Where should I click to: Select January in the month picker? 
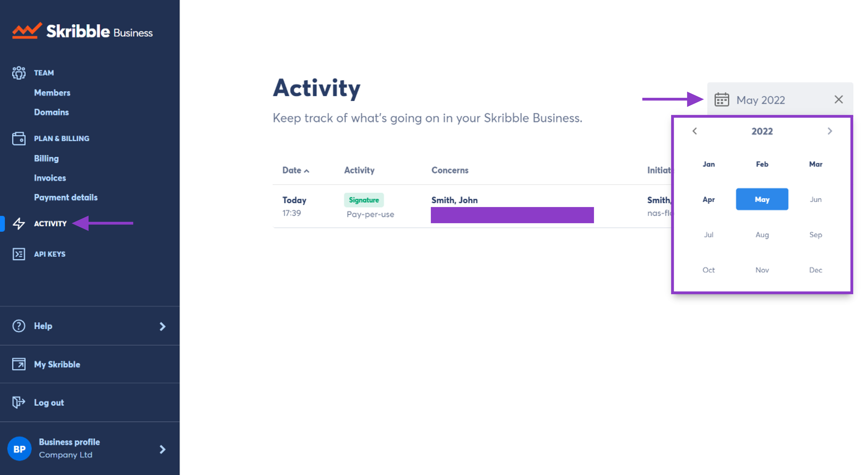[x=709, y=164]
